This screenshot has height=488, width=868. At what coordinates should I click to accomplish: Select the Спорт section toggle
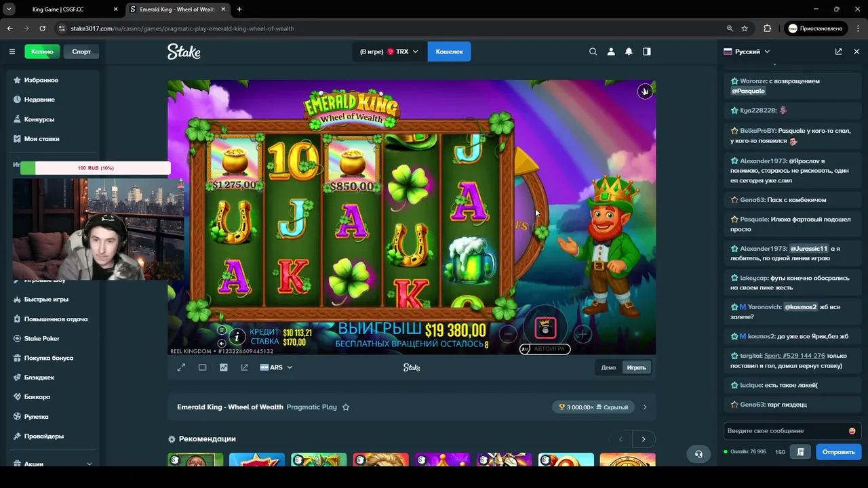pos(81,52)
